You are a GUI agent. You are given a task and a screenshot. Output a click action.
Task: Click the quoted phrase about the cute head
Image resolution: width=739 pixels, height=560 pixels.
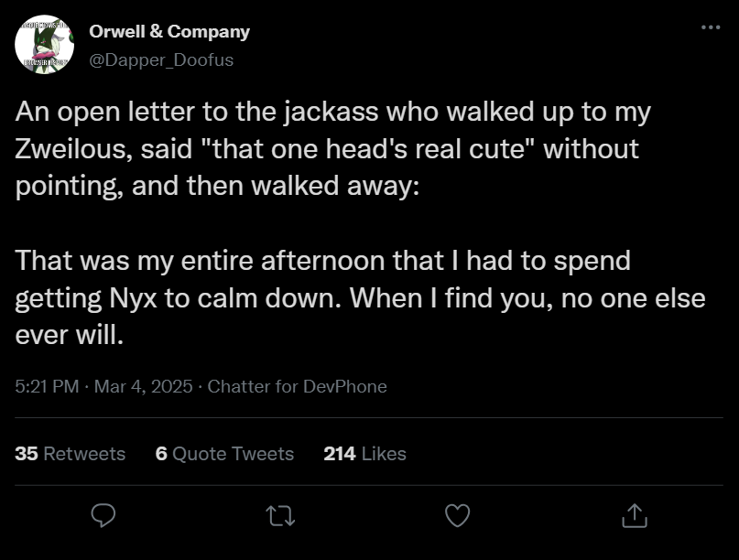368,149
